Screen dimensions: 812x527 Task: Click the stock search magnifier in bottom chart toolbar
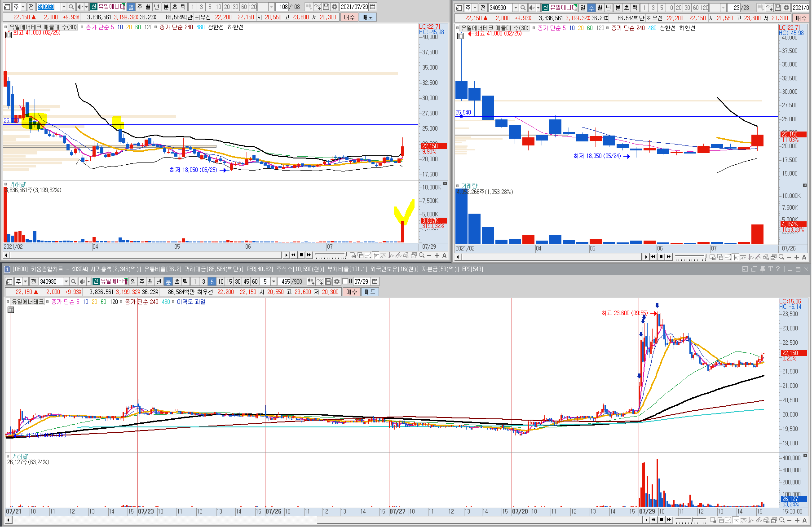pyautogui.click(x=74, y=281)
